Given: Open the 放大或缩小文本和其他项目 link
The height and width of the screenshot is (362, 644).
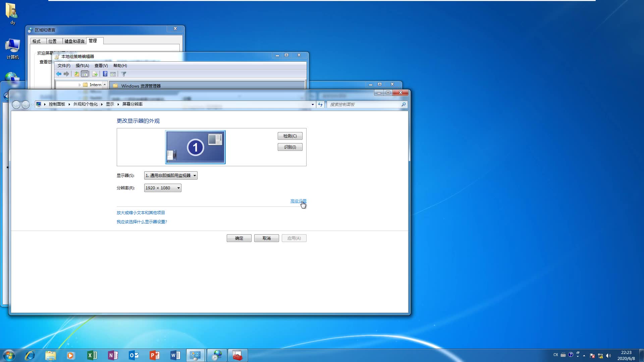Looking at the screenshot, I should point(141,213).
